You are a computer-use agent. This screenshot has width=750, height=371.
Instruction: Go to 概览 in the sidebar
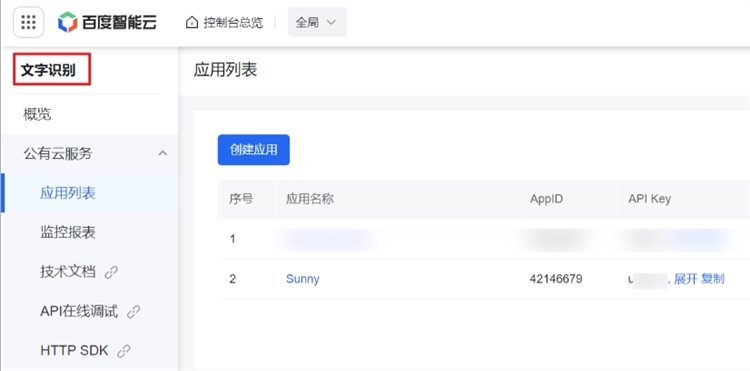(x=37, y=114)
